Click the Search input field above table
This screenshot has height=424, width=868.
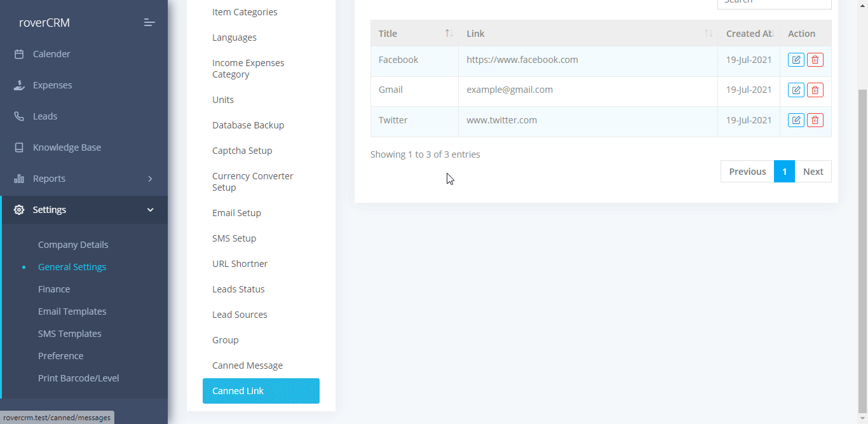pyautogui.click(x=774, y=3)
